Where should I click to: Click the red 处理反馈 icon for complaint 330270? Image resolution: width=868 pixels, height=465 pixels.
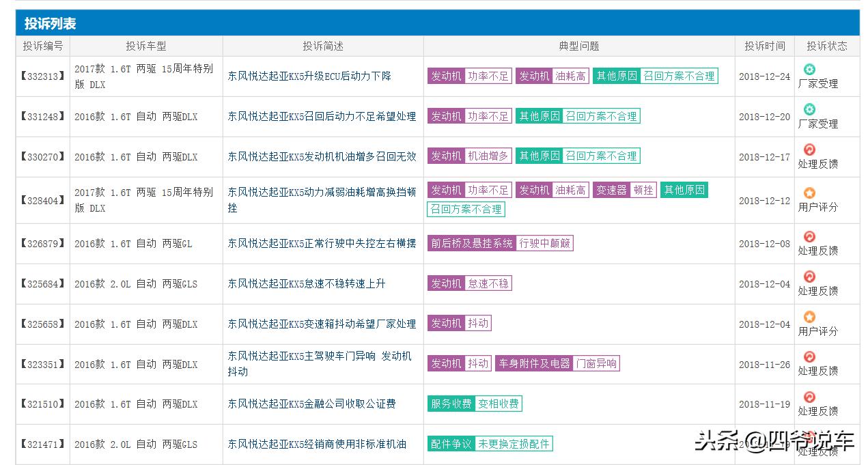(809, 149)
